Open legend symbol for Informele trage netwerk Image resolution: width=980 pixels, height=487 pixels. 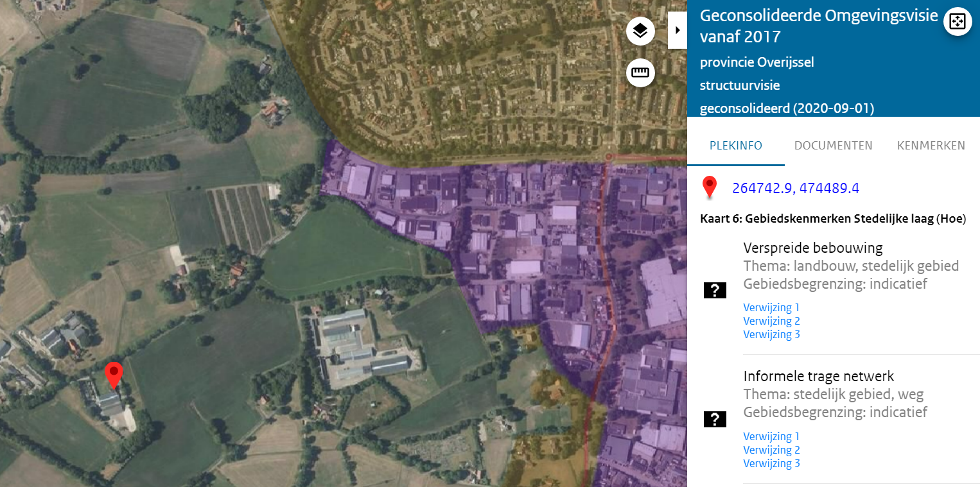715,420
